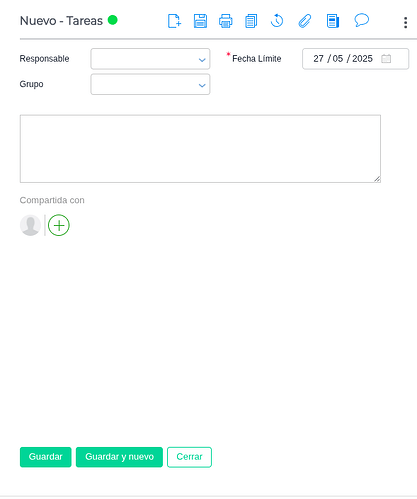Click inside the large description text area

click(x=200, y=149)
